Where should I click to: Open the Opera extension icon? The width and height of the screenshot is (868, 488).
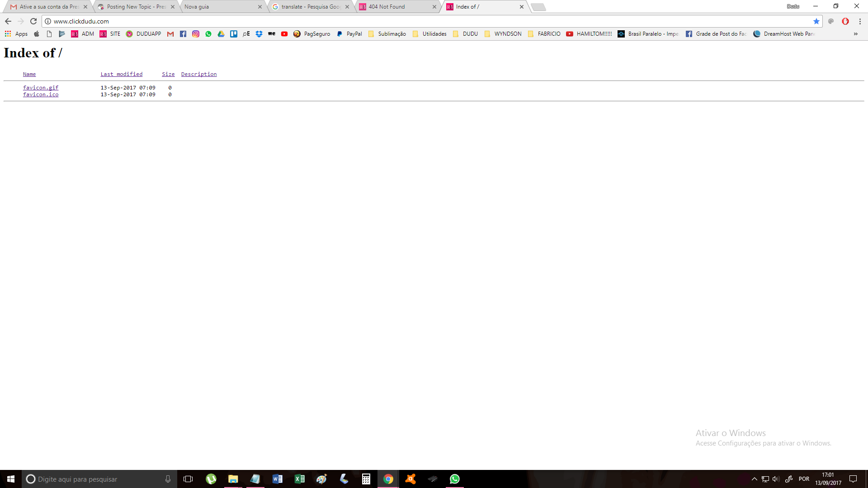(845, 21)
